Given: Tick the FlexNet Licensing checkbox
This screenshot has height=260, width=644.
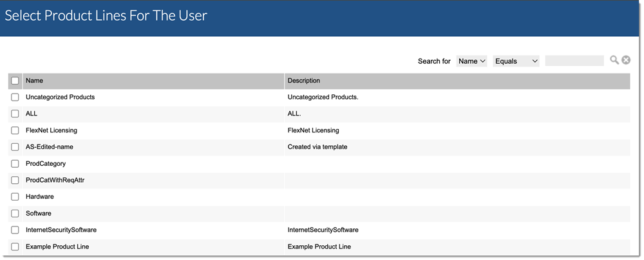Looking at the screenshot, I should (x=15, y=131).
